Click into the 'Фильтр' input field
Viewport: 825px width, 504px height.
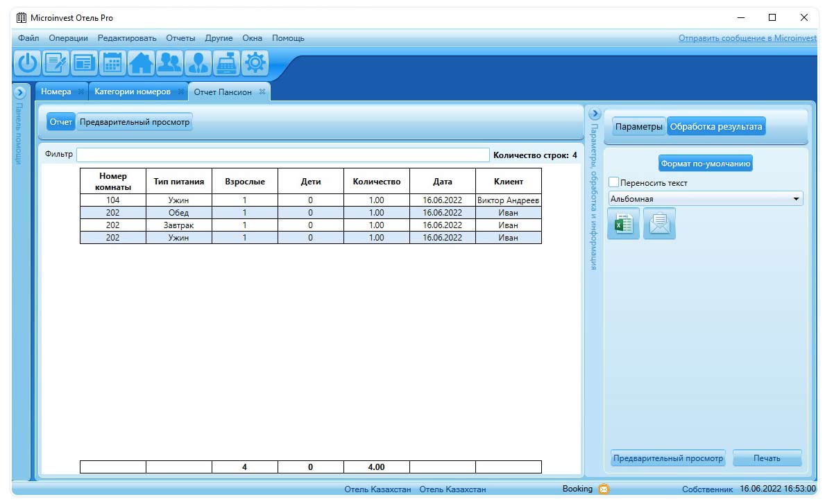[x=282, y=155]
